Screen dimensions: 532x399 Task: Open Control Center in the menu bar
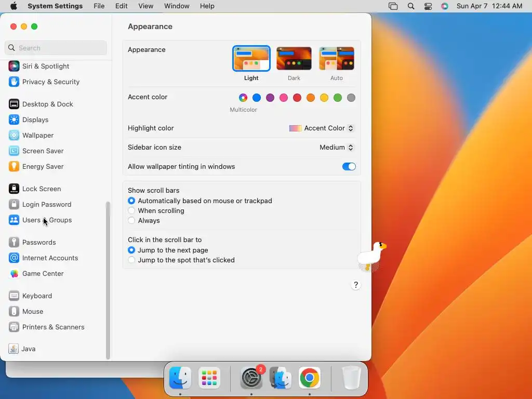(428, 6)
